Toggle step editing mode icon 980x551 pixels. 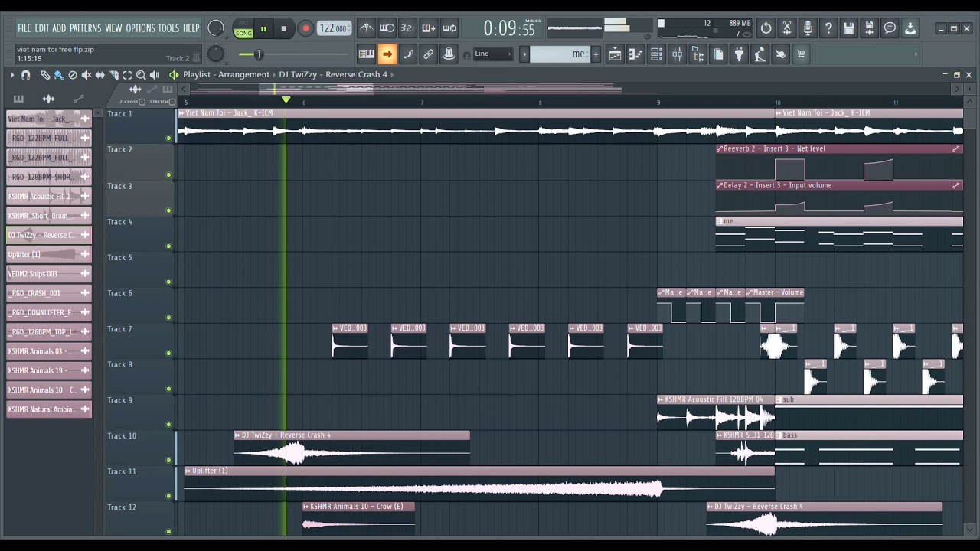(407, 54)
